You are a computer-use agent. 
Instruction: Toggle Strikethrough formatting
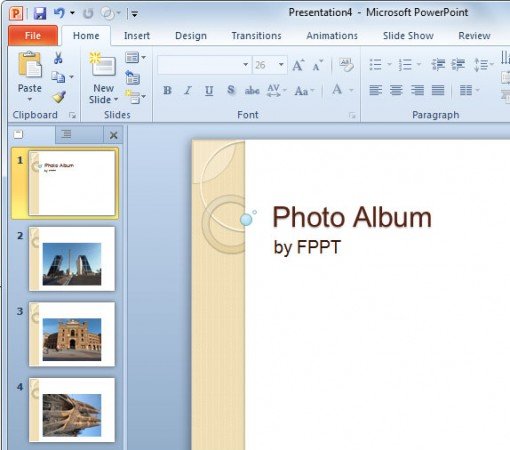(x=252, y=90)
